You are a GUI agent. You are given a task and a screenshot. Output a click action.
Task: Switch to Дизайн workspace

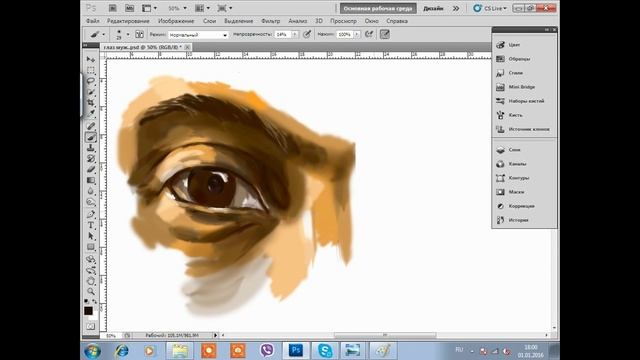pyautogui.click(x=433, y=8)
